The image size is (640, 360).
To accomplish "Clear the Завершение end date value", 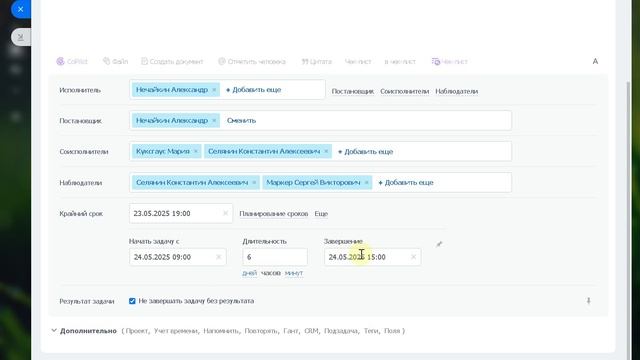I will click(413, 257).
